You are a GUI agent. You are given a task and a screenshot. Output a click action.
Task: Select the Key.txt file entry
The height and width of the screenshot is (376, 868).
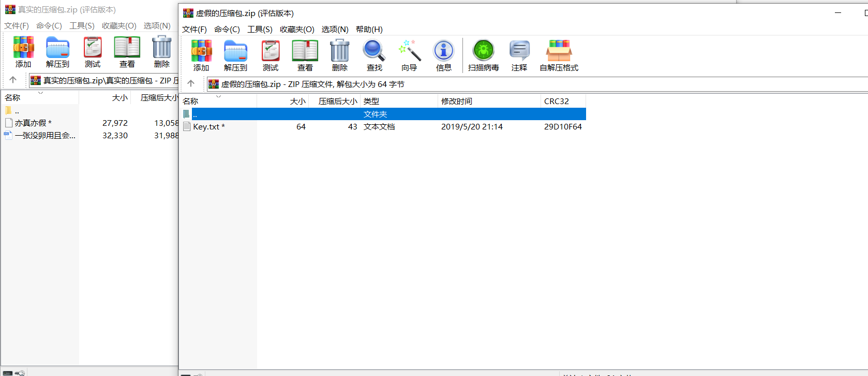[206, 127]
